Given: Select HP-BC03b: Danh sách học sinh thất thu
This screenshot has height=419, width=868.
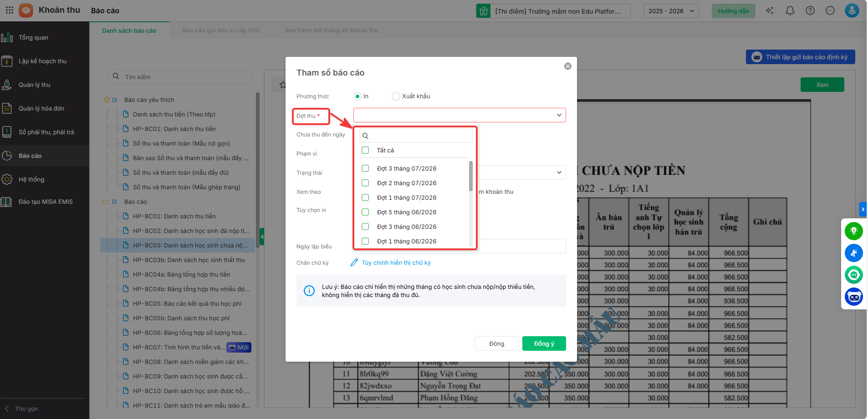Looking at the screenshot, I should point(189,260).
